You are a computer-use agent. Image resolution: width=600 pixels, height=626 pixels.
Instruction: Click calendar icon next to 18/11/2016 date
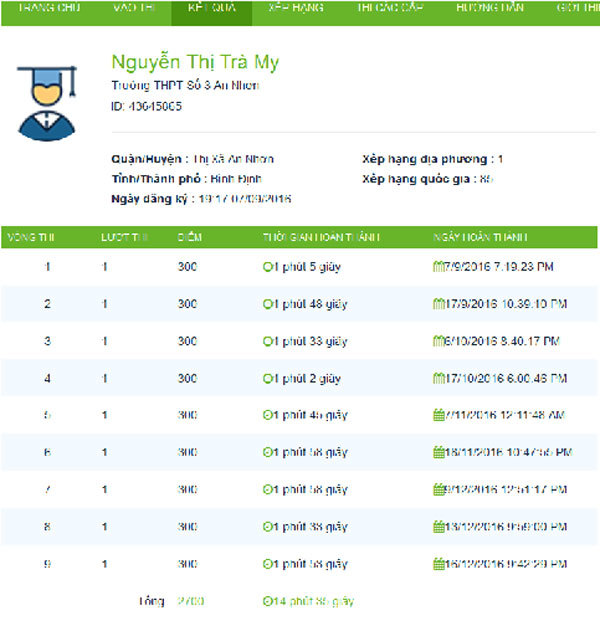pyautogui.click(x=438, y=452)
